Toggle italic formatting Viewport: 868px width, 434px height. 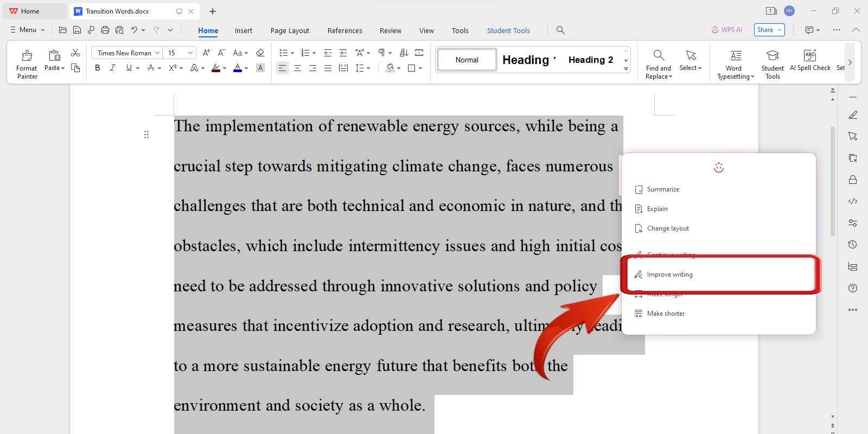coord(112,68)
